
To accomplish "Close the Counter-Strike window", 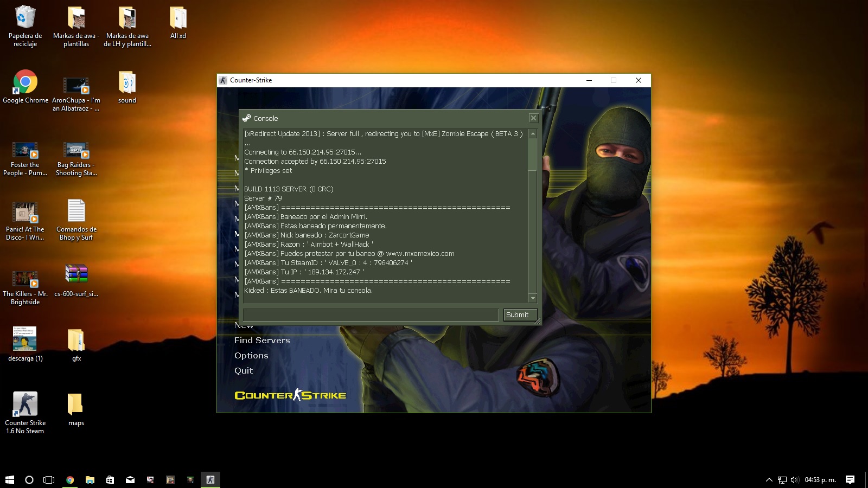I will coord(639,80).
